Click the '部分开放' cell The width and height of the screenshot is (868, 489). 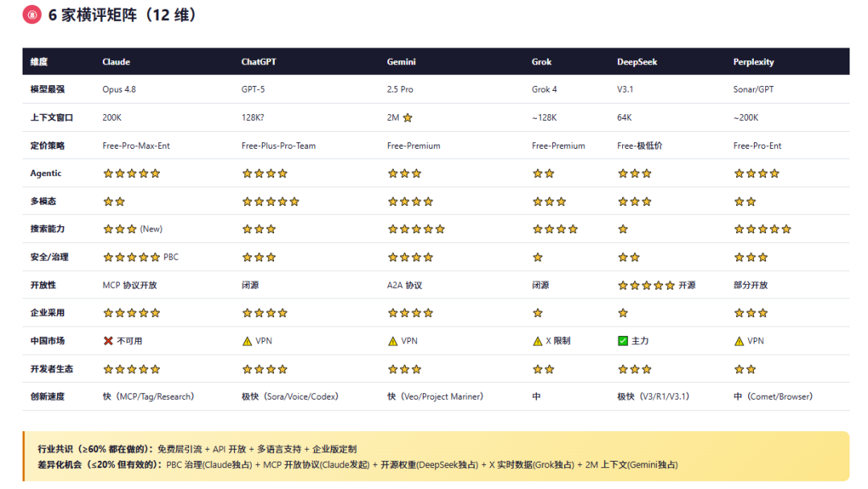pyautogui.click(x=751, y=286)
